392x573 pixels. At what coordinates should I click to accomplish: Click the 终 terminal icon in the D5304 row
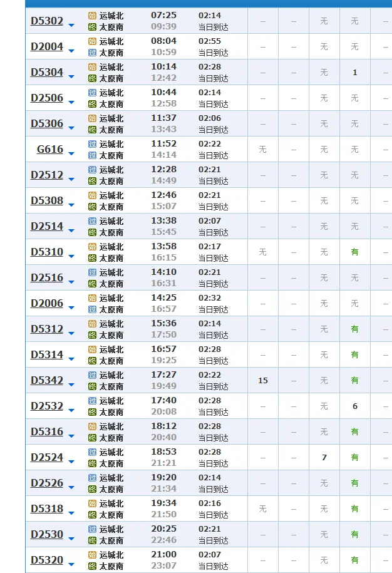[x=92, y=78]
